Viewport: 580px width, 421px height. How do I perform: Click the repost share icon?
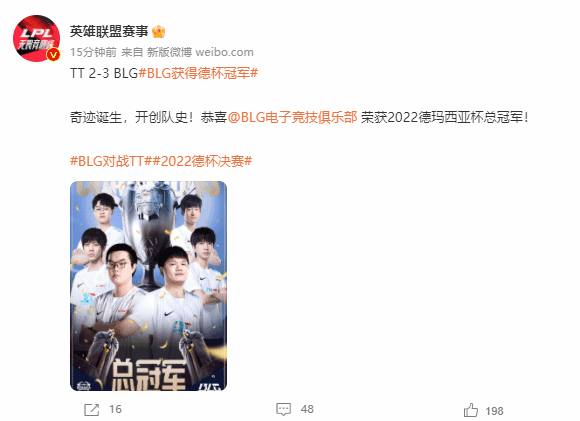[x=91, y=410]
